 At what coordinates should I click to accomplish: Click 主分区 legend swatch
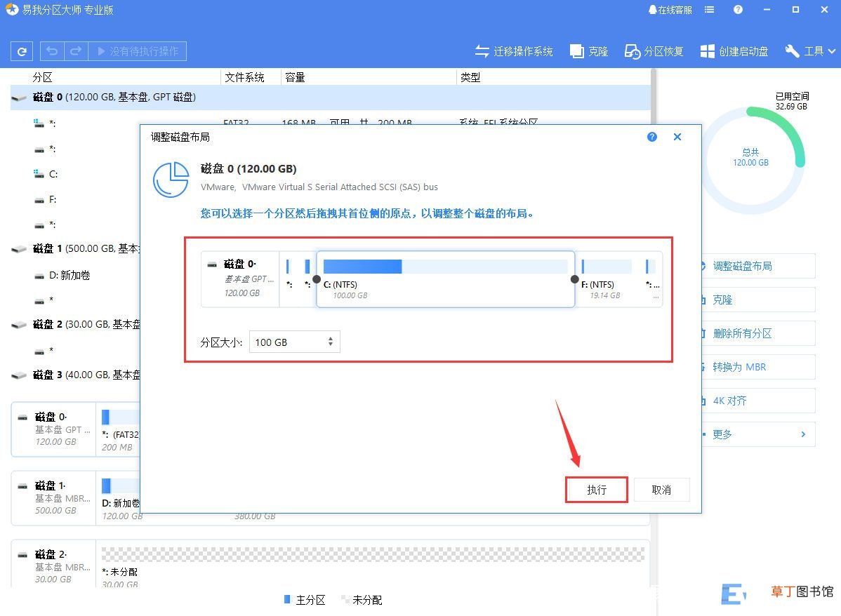[287, 599]
